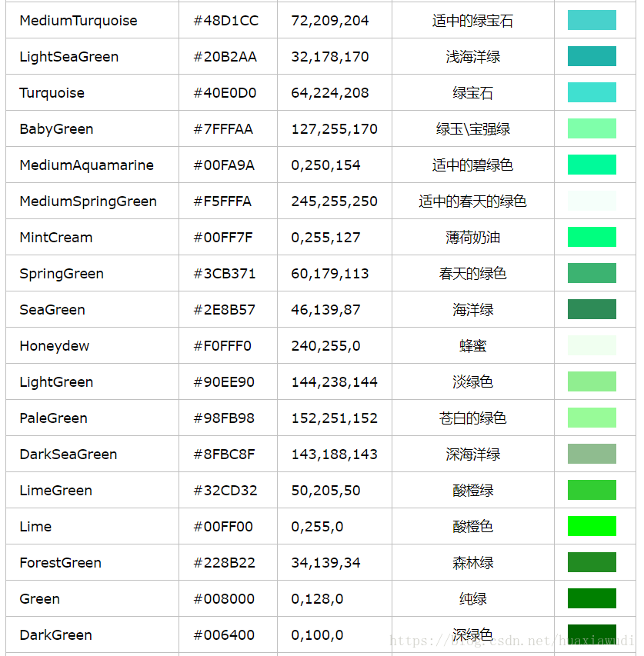Screen dimensions: 644x656
Task: Pick the SpringGreen row color swatch
Action: (x=592, y=273)
